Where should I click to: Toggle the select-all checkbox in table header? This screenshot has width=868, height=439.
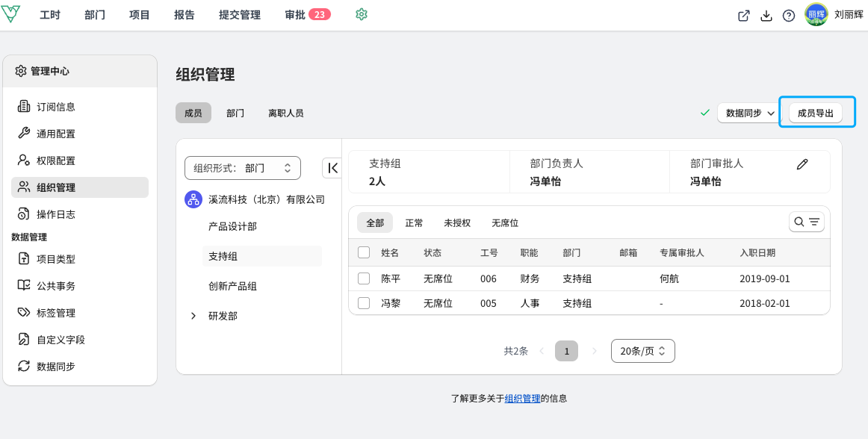tap(364, 252)
